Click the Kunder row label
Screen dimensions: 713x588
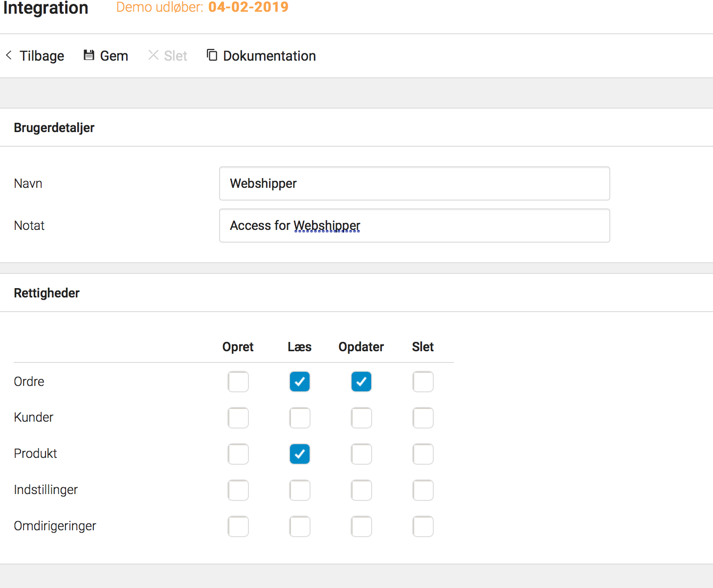(x=34, y=417)
